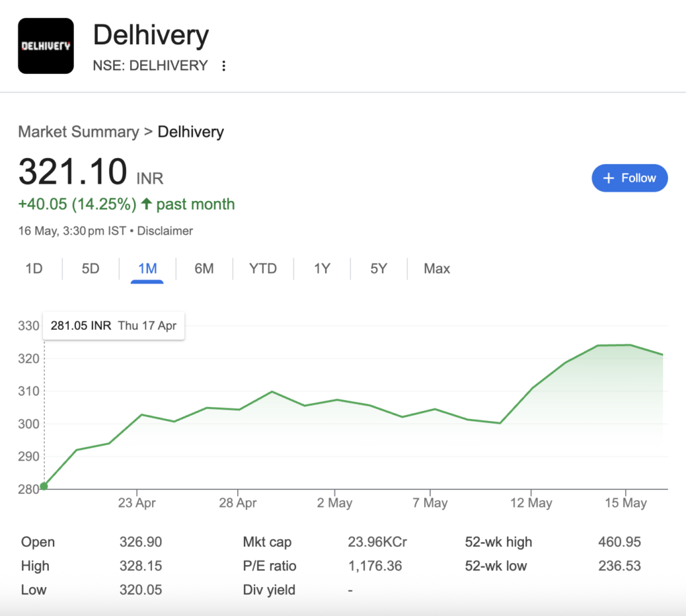Click the Open value 326.90

click(x=141, y=542)
